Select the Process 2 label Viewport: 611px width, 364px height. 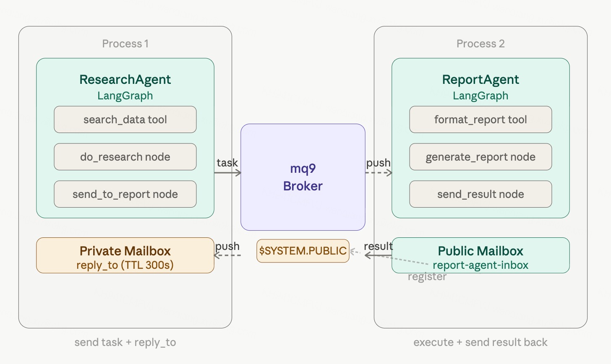point(480,44)
